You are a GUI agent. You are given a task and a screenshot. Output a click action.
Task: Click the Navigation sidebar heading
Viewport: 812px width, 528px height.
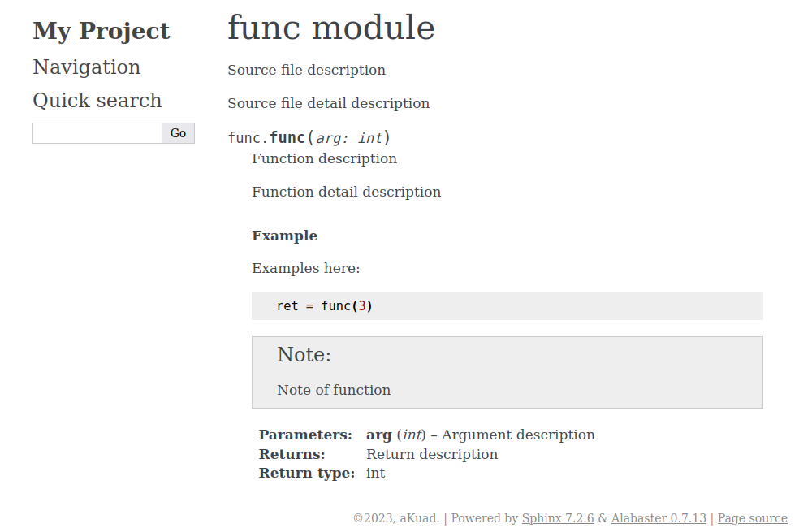point(86,67)
